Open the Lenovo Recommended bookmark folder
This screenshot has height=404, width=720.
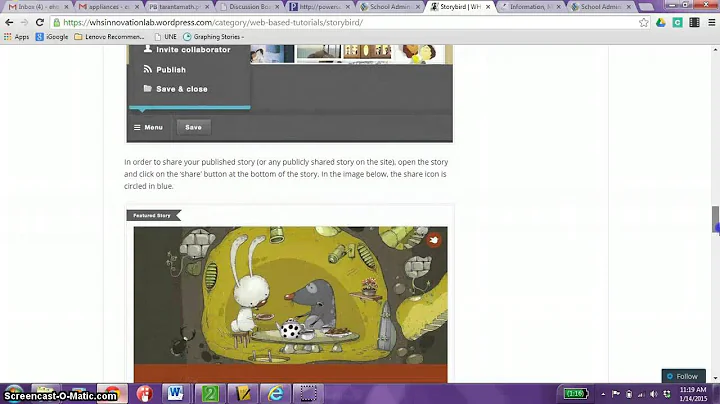(109, 37)
